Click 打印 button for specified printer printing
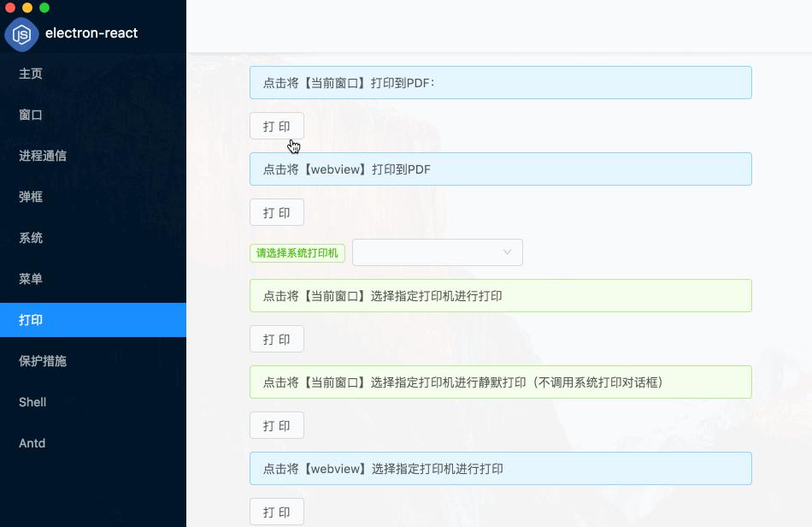This screenshot has width=812, height=527. pyautogui.click(x=277, y=339)
